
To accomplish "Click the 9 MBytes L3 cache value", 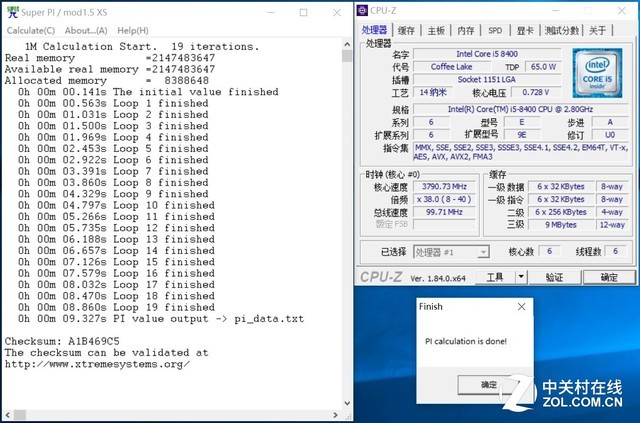I will click(x=561, y=225).
